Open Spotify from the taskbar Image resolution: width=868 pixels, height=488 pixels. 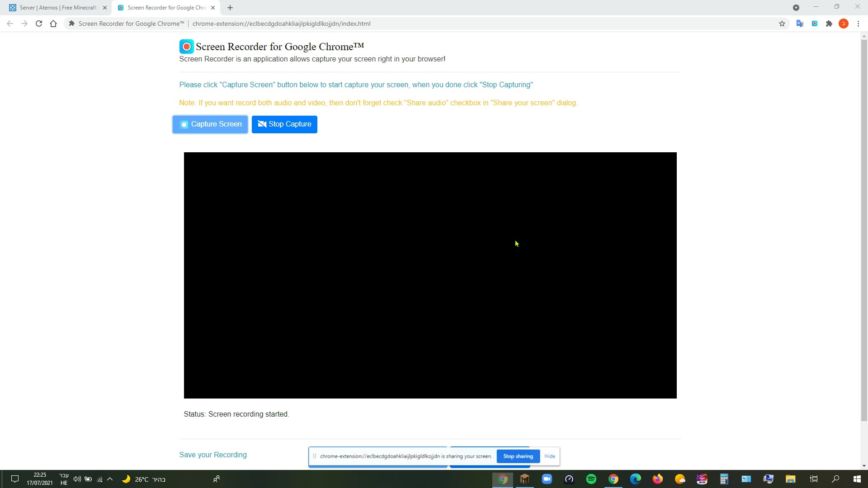591,479
